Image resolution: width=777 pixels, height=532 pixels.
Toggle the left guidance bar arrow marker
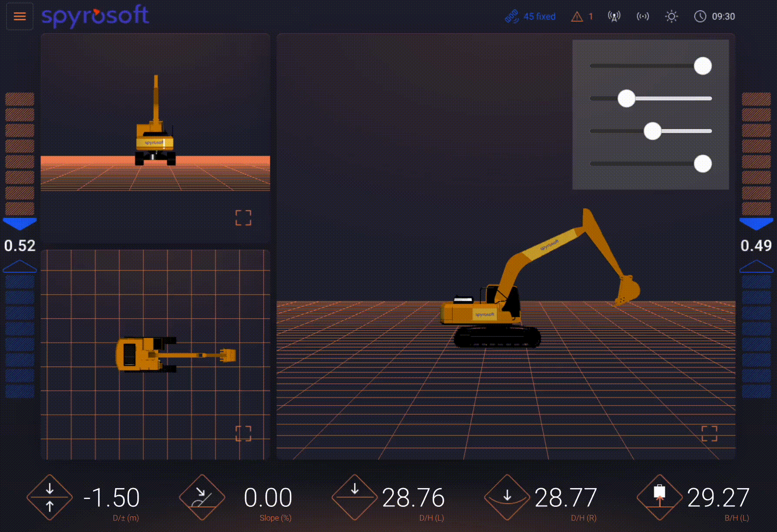point(19,224)
